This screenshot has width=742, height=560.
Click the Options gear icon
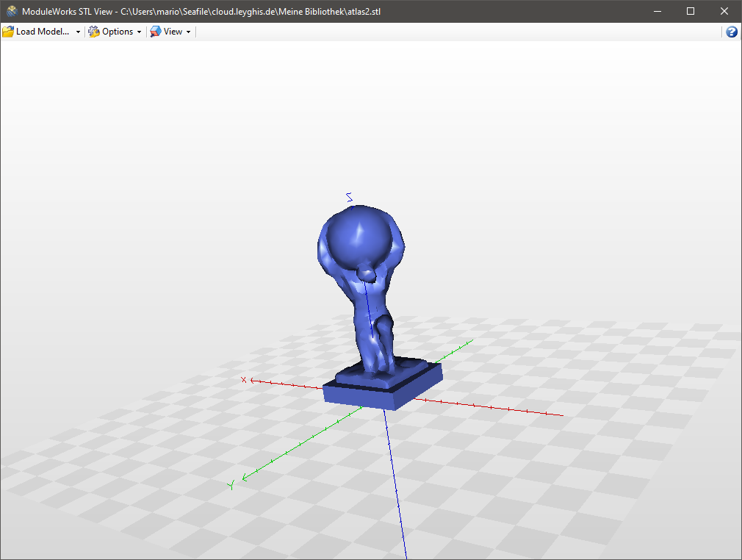tap(94, 32)
